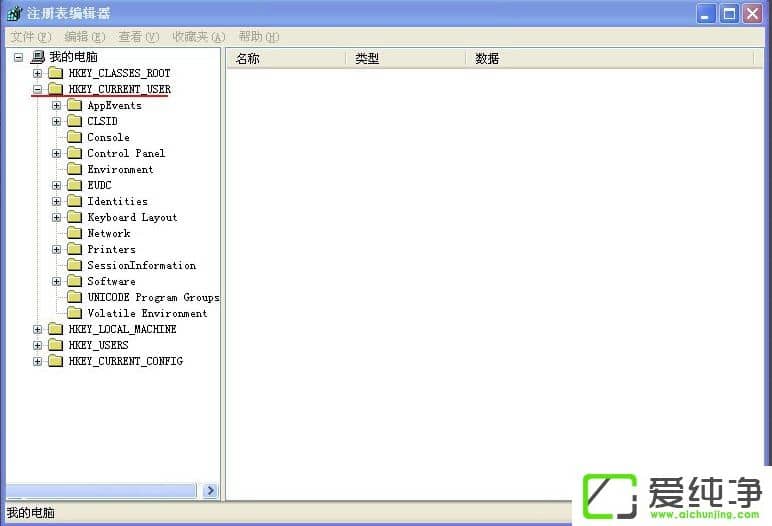This screenshot has width=772, height=526.
Task: Click the EUDC folder icon
Action: click(74, 185)
